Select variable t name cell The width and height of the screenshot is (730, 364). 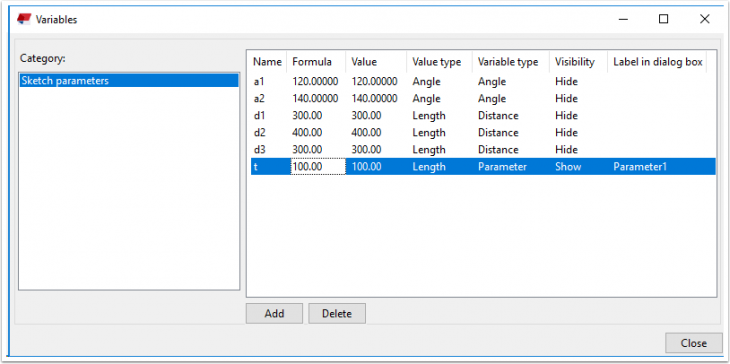pos(256,167)
